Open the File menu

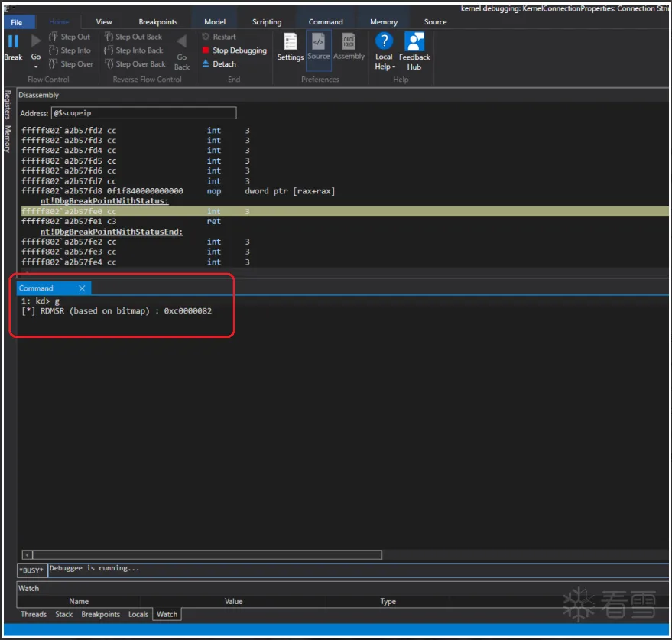(x=17, y=22)
